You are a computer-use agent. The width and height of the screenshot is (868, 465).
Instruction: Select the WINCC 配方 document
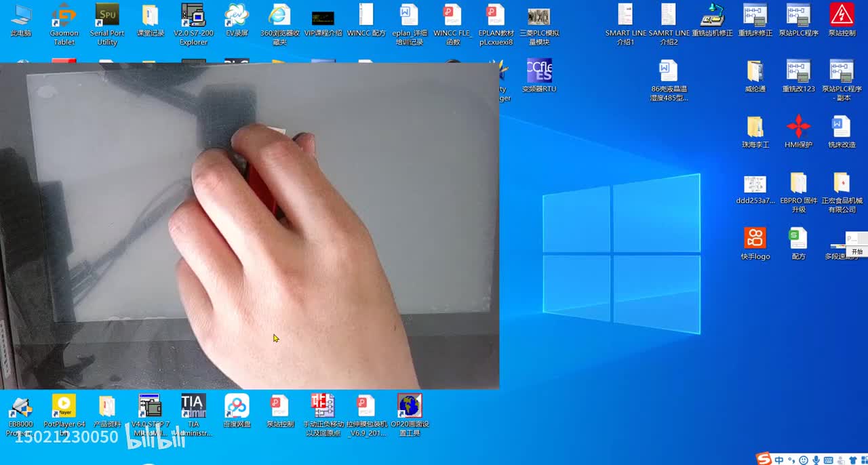(x=366, y=21)
